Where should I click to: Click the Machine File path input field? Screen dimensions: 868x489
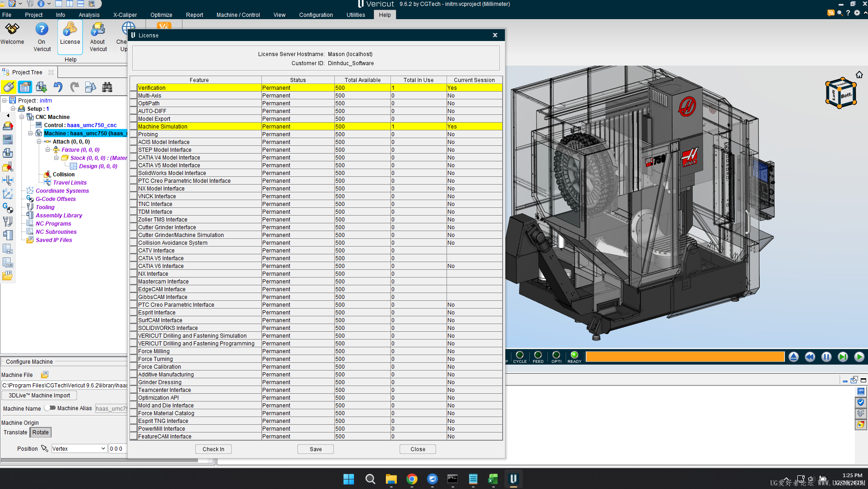(x=64, y=385)
